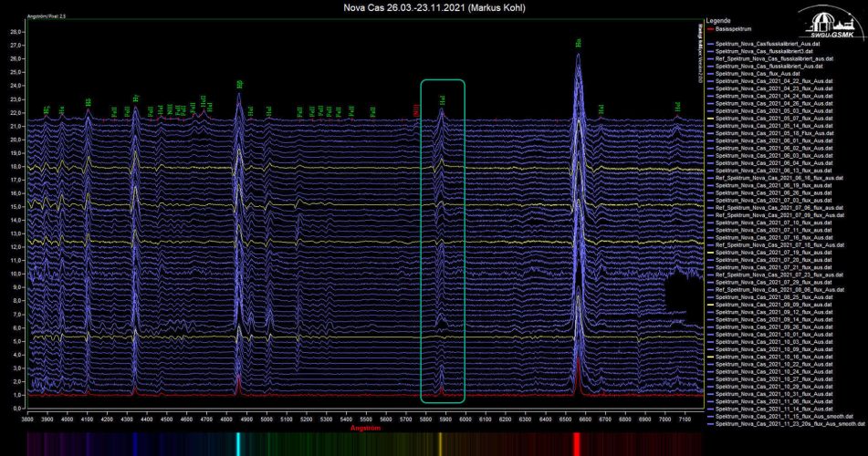Click the Legende heading
The height and width of the screenshot is (456, 868).
point(719,19)
